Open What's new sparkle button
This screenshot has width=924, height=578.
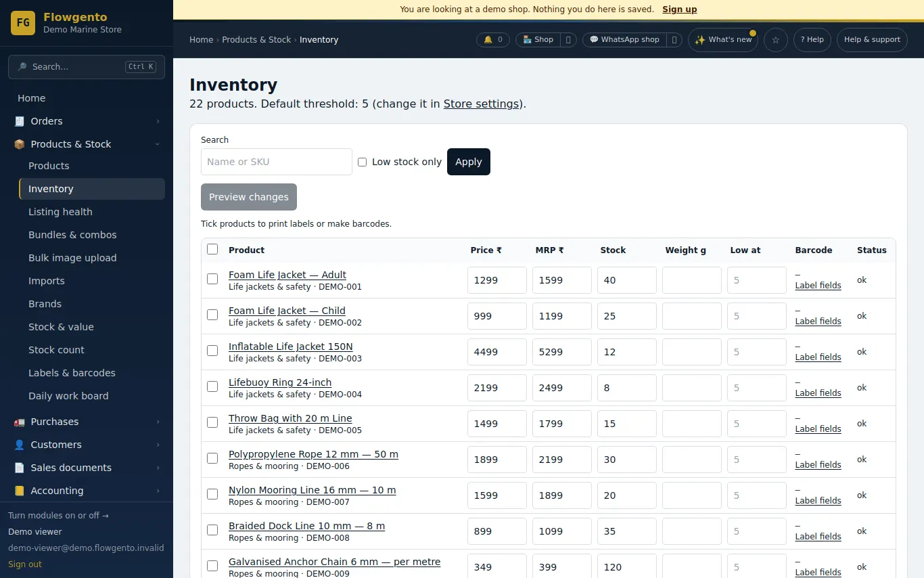click(723, 40)
